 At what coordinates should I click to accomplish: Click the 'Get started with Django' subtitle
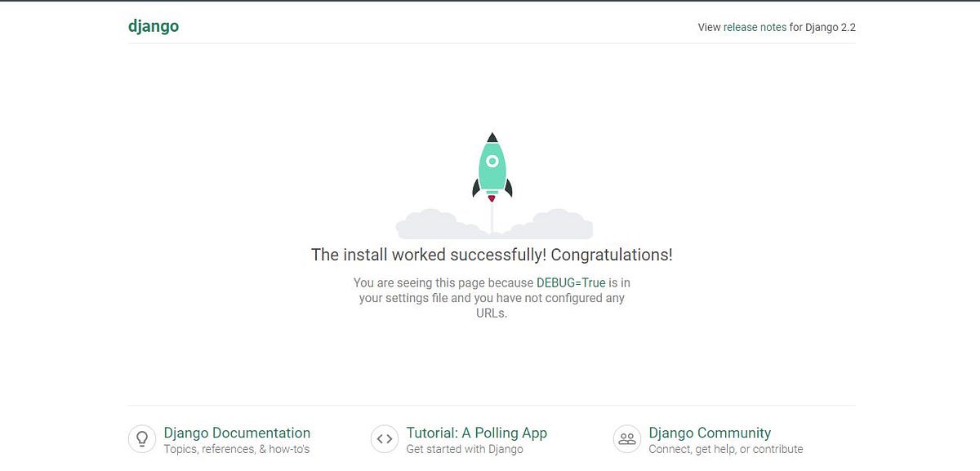[465, 449]
